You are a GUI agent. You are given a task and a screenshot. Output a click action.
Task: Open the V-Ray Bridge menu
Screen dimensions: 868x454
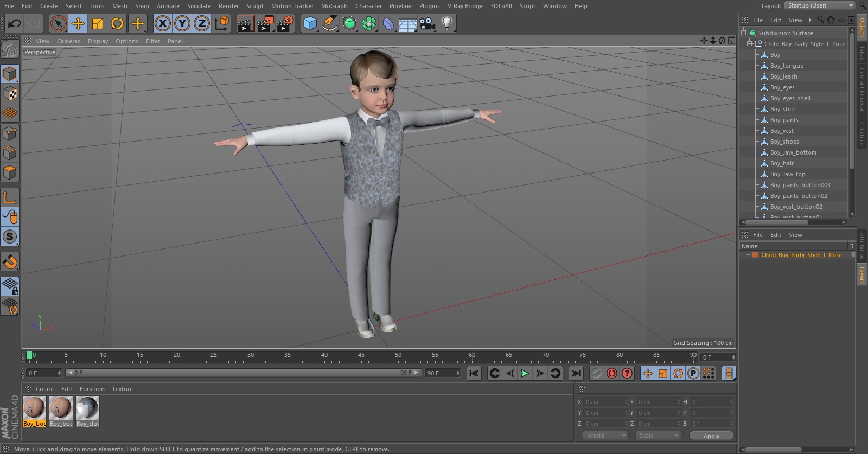(465, 6)
